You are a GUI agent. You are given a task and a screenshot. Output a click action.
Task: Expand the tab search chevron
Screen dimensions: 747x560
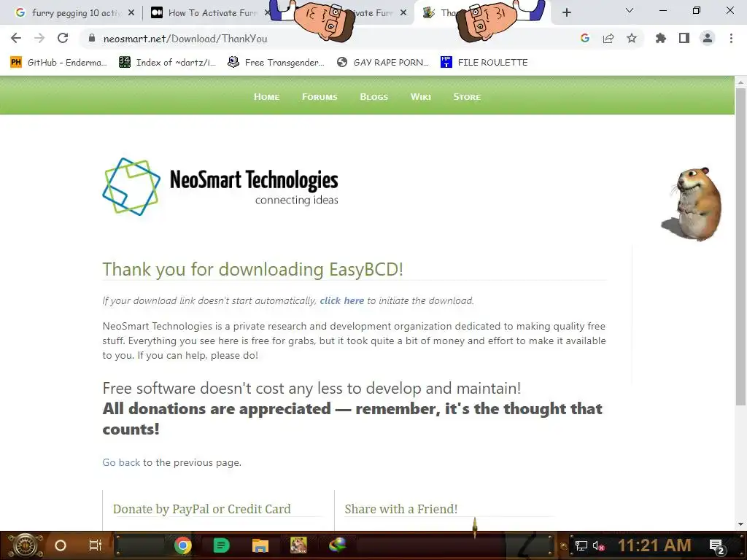click(x=630, y=10)
